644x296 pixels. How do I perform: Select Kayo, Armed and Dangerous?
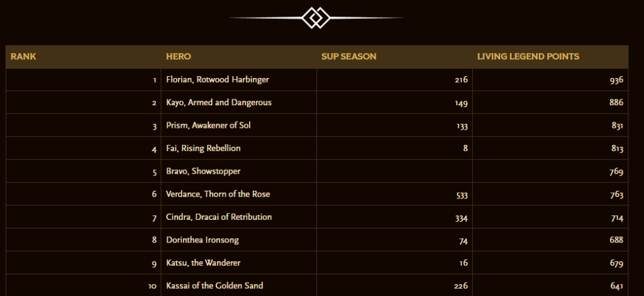tap(219, 103)
